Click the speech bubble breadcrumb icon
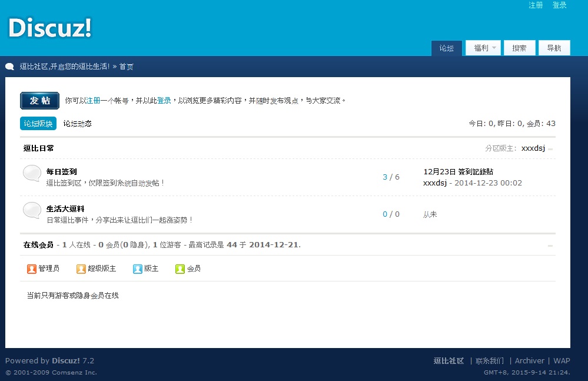 9,67
